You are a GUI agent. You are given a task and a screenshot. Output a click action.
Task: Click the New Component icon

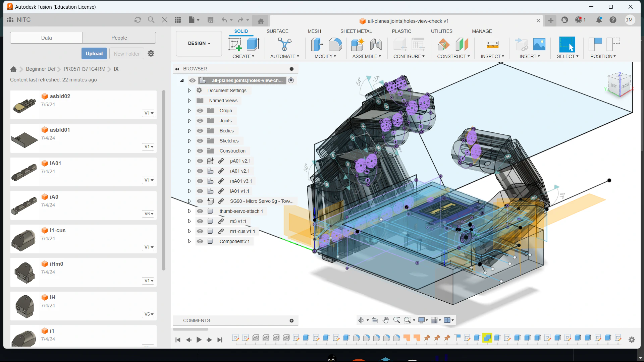tap(358, 45)
